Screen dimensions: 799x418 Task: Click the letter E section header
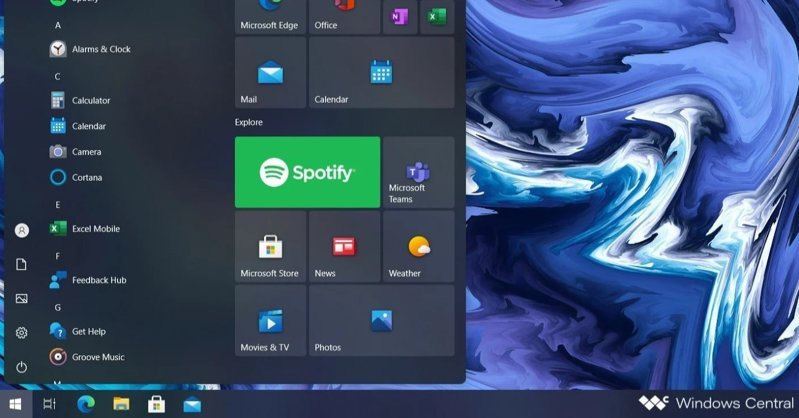pyautogui.click(x=58, y=204)
